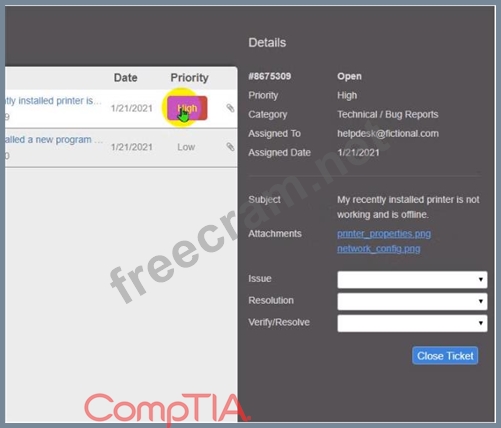Sort tickets by Priority column header
This screenshot has width=501, height=428.
189,78
